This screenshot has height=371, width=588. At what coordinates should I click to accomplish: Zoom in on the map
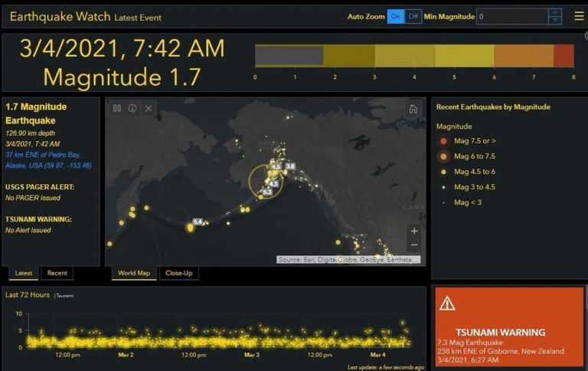(414, 231)
